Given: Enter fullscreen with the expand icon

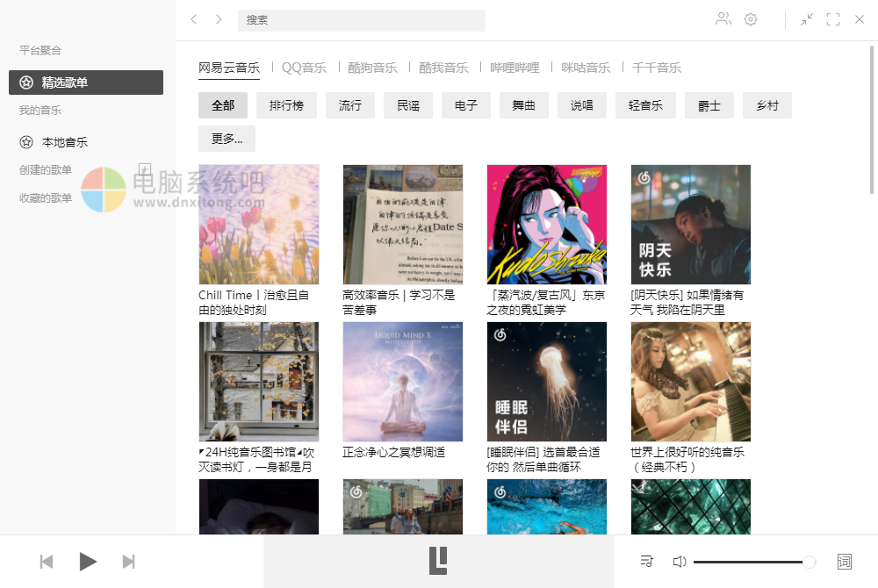Looking at the screenshot, I should 833,19.
